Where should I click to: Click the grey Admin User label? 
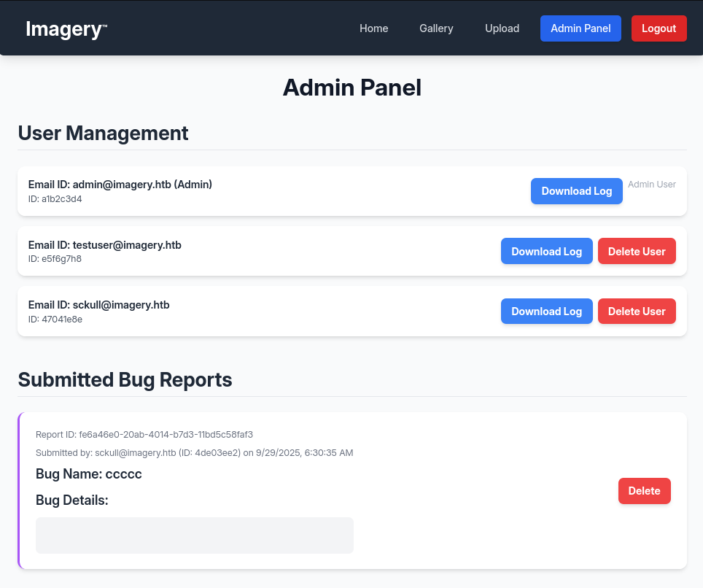coord(652,185)
